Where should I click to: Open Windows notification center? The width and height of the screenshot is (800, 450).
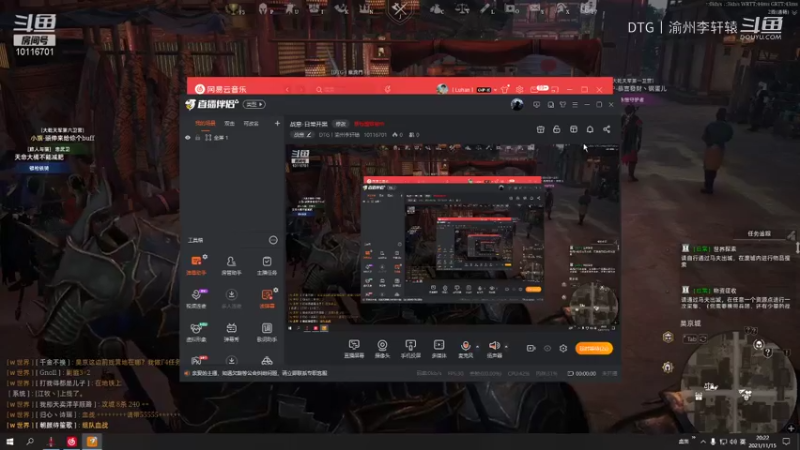click(786, 441)
